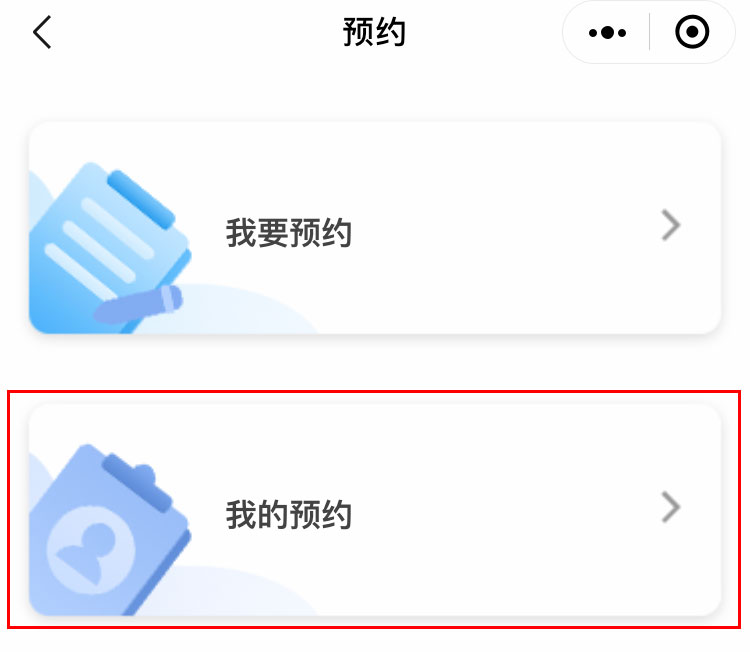Open the capsule menu at top right
This screenshot has height=652, width=750.
[649, 32]
